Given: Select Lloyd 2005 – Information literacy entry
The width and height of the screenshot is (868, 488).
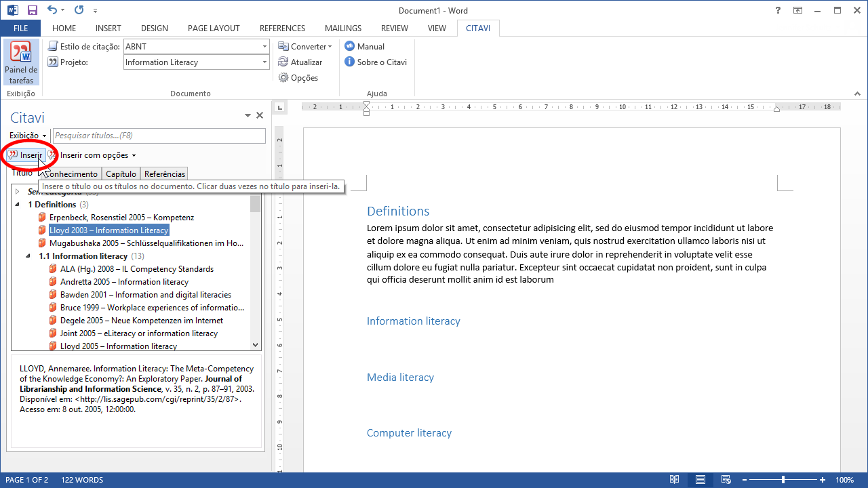Looking at the screenshot, I should pos(119,346).
